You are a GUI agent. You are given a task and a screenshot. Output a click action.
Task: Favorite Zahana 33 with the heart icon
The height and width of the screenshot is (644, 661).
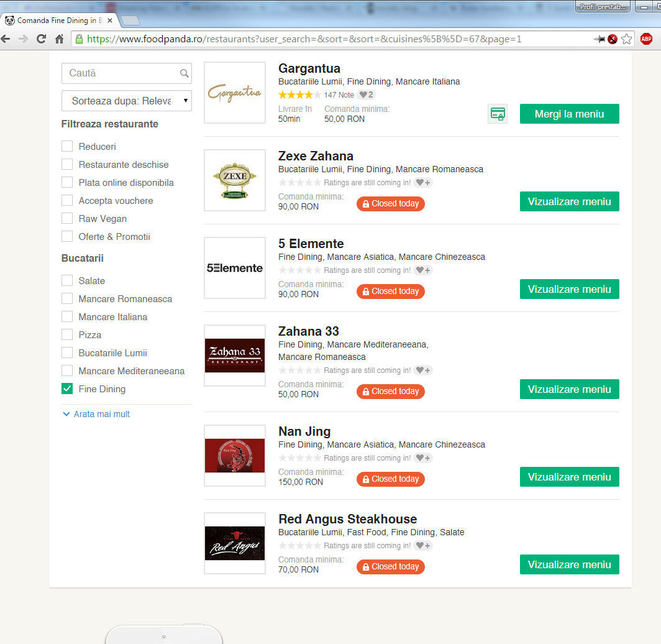[423, 370]
